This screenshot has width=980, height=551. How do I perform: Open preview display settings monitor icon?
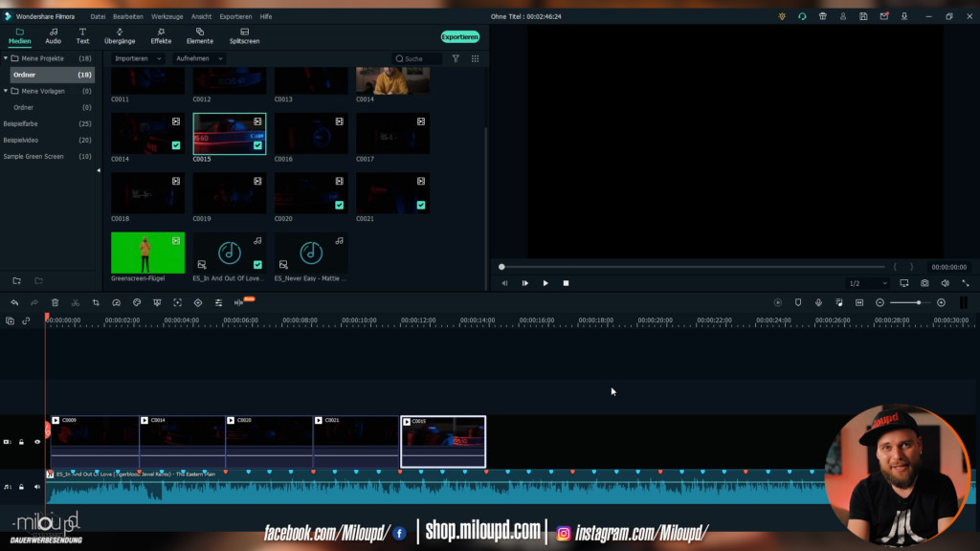coord(903,283)
